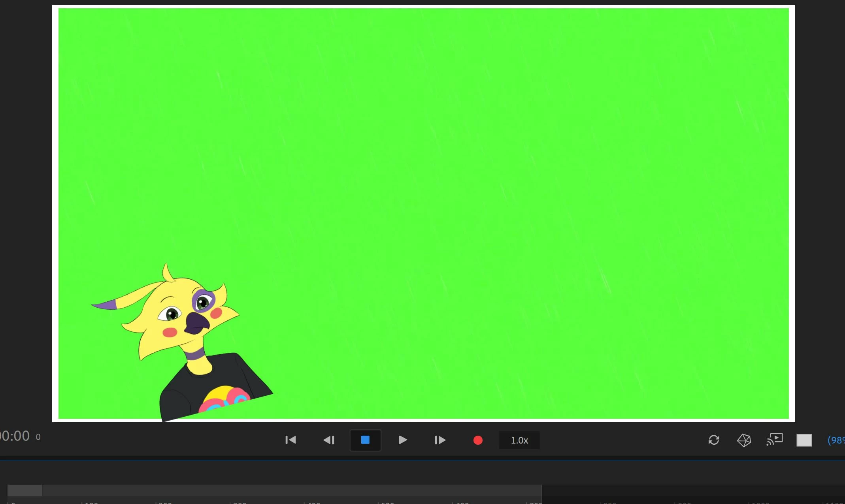Jump to the start of the scene
845x504 pixels.
point(290,440)
